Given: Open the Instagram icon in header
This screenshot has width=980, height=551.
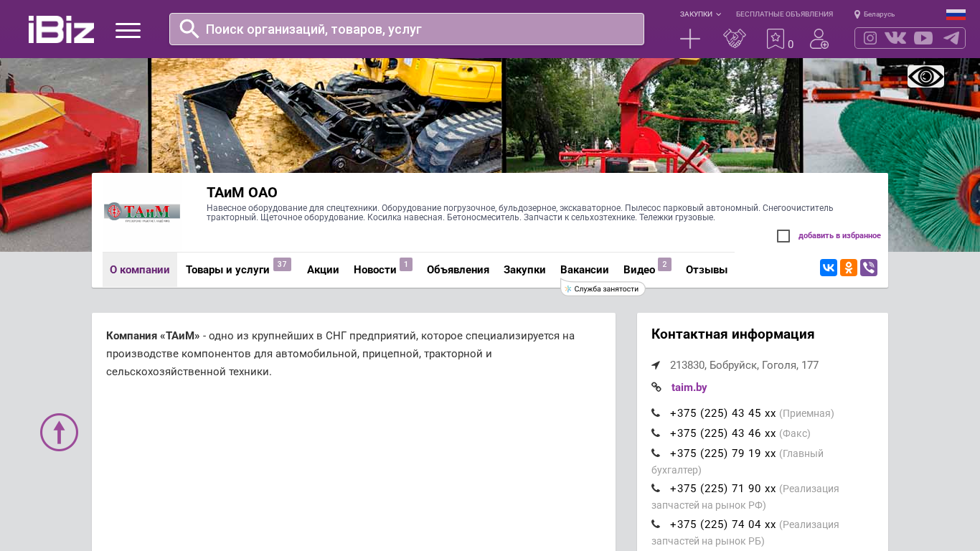Looking at the screenshot, I should click(870, 38).
